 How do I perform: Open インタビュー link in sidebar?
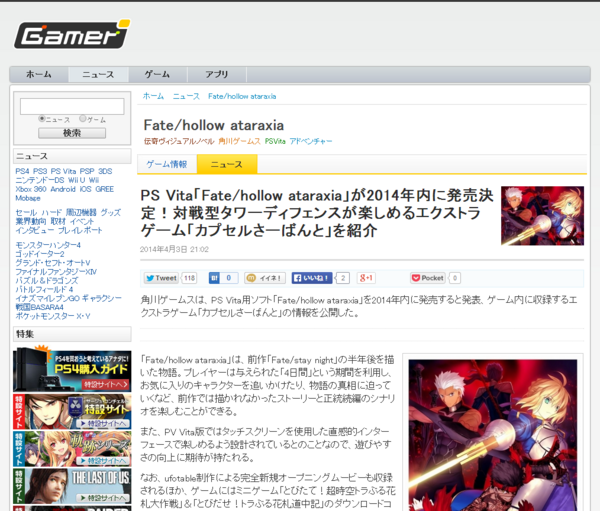click(35, 230)
